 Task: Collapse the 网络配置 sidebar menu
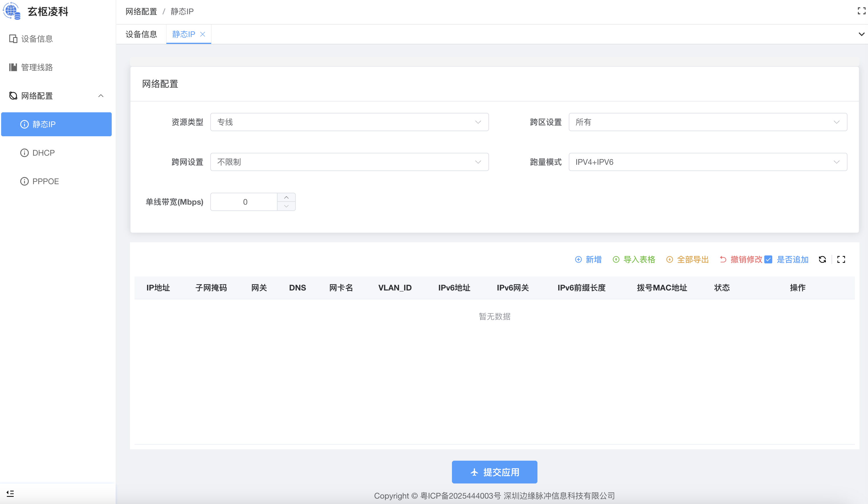pyautogui.click(x=101, y=96)
